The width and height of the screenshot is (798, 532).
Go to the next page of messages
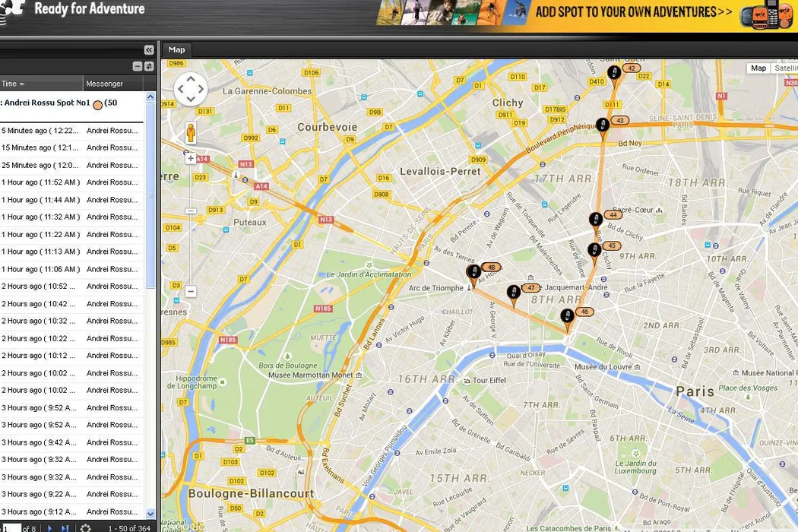click(50, 528)
